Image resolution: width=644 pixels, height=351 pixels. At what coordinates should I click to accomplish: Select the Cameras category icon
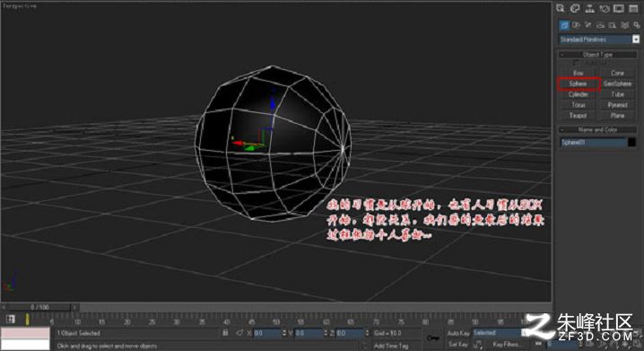pyautogui.click(x=600, y=25)
